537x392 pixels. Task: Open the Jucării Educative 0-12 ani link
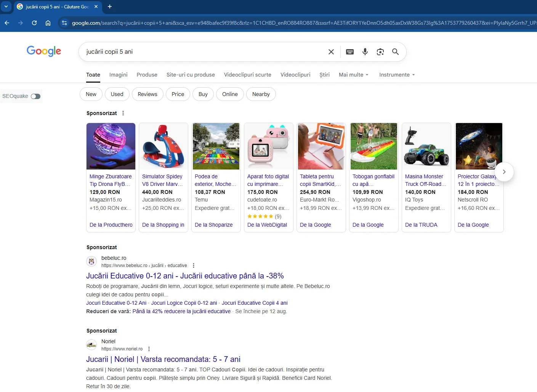185,276
